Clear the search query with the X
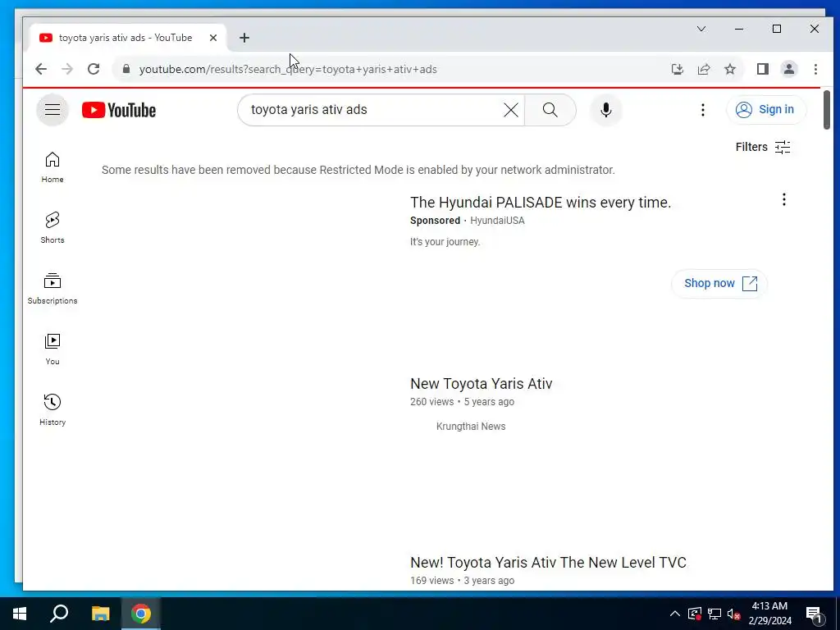The height and width of the screenshot is (630, 840). [x=511, y=110]
